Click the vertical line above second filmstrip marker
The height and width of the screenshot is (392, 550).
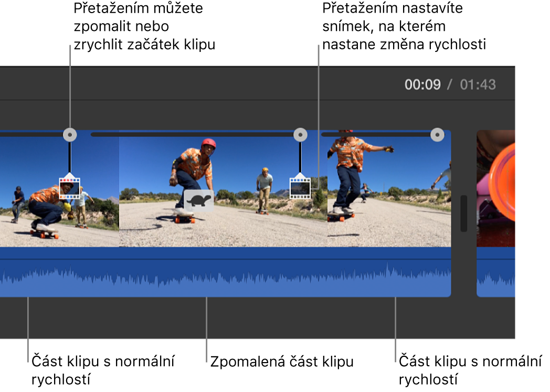click(300, 157)
